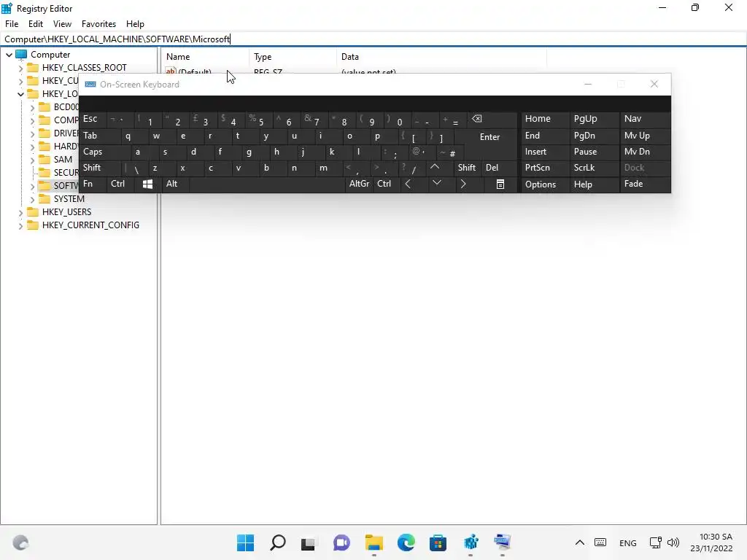Click the left arrow key on On-Screen Keyboard
This screenshot has width=747, height=560.
click(x=409, y=184)
